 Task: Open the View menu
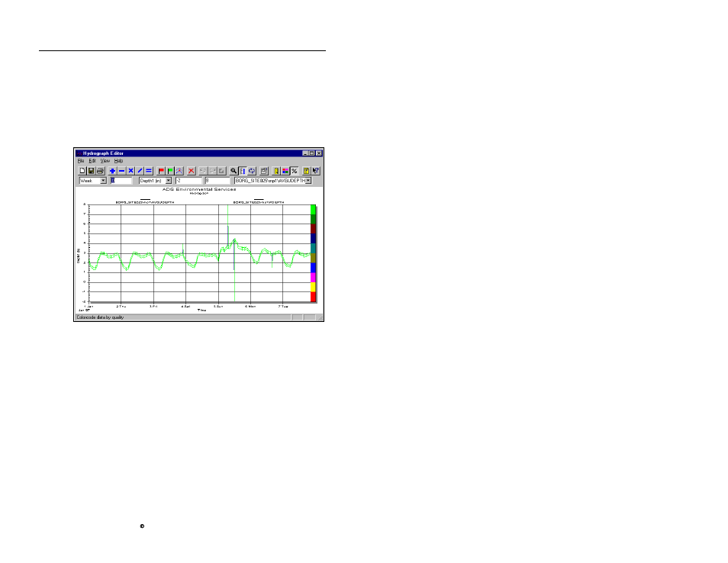coord(105,161)
